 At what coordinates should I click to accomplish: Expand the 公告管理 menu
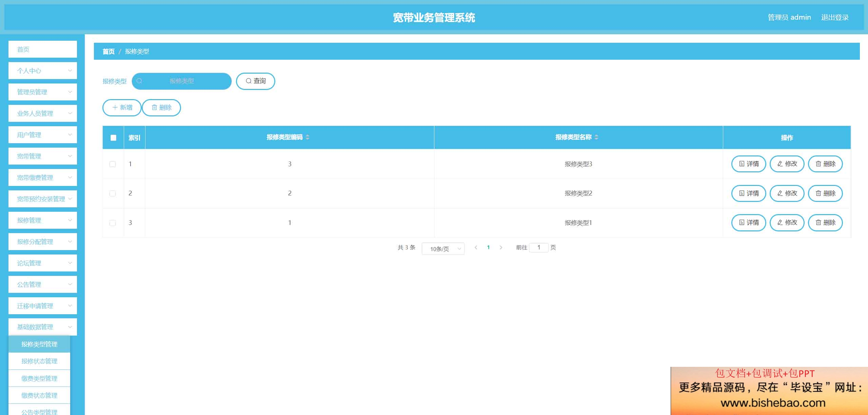point(43,284)
